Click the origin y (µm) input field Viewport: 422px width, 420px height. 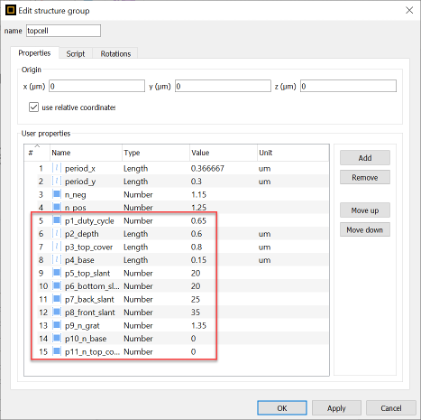pos(223,86)
